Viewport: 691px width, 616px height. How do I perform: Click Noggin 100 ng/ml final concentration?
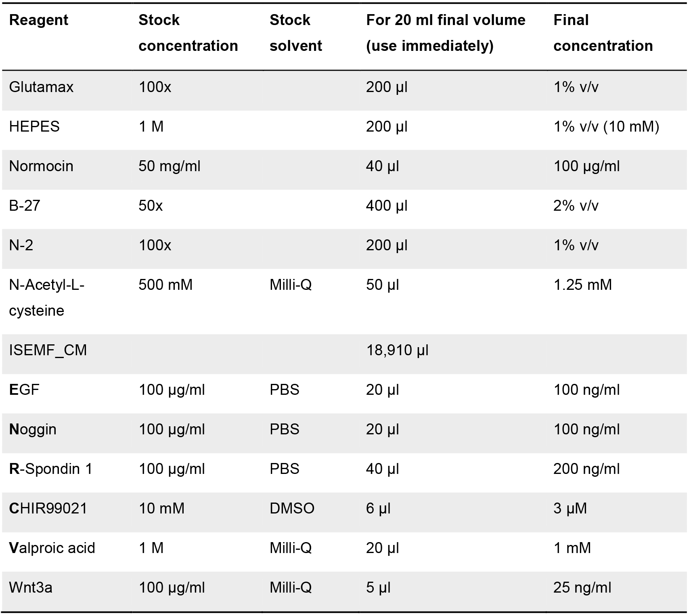[586, 430]
